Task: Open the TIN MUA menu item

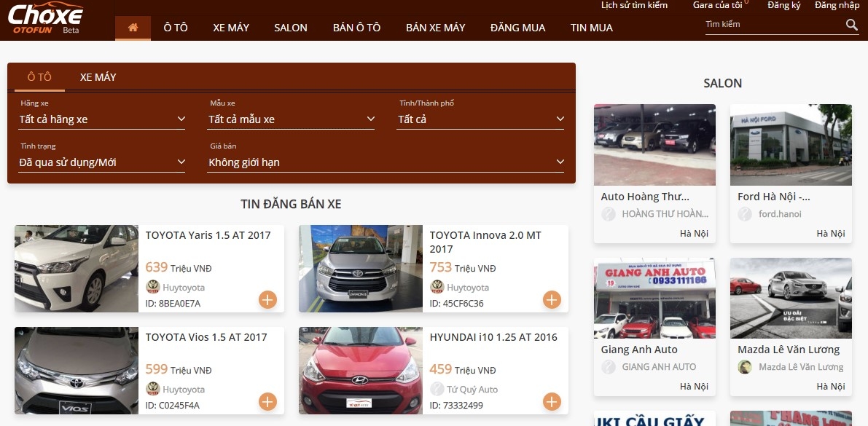Action: click(592, 28)
